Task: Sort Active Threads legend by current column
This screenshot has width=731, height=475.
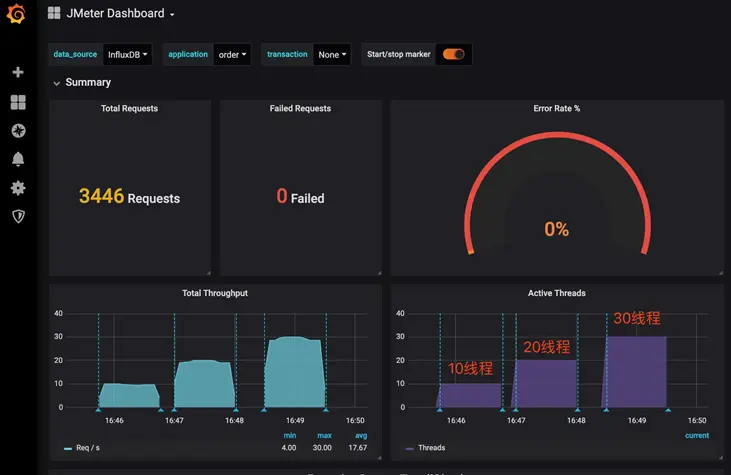Action: (697, 435)
